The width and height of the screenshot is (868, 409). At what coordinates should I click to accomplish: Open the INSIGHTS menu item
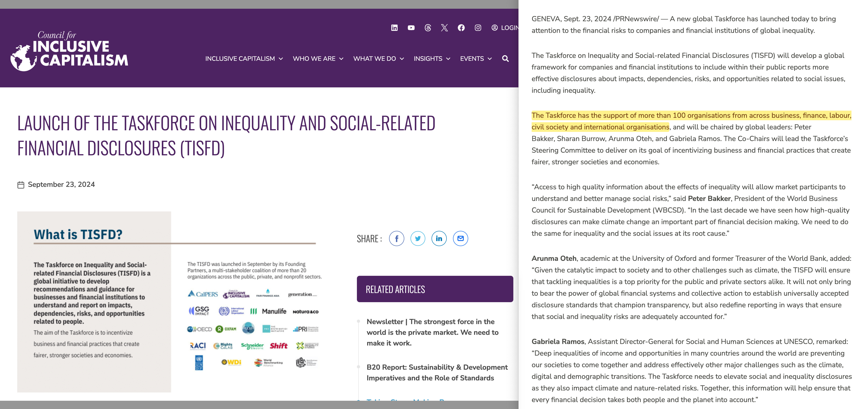coord(428,59)
